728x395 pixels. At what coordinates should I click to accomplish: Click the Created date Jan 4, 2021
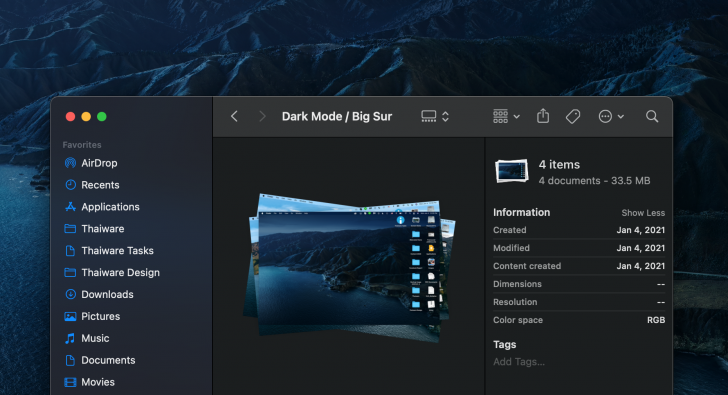pyautogui.click(x=641, y=230)
